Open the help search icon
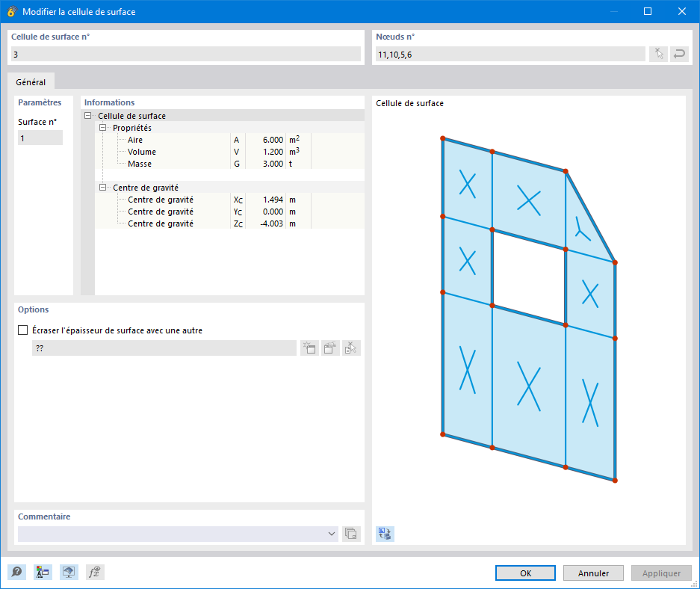Viewport: 700px width, 589px height. coord(17,572)
